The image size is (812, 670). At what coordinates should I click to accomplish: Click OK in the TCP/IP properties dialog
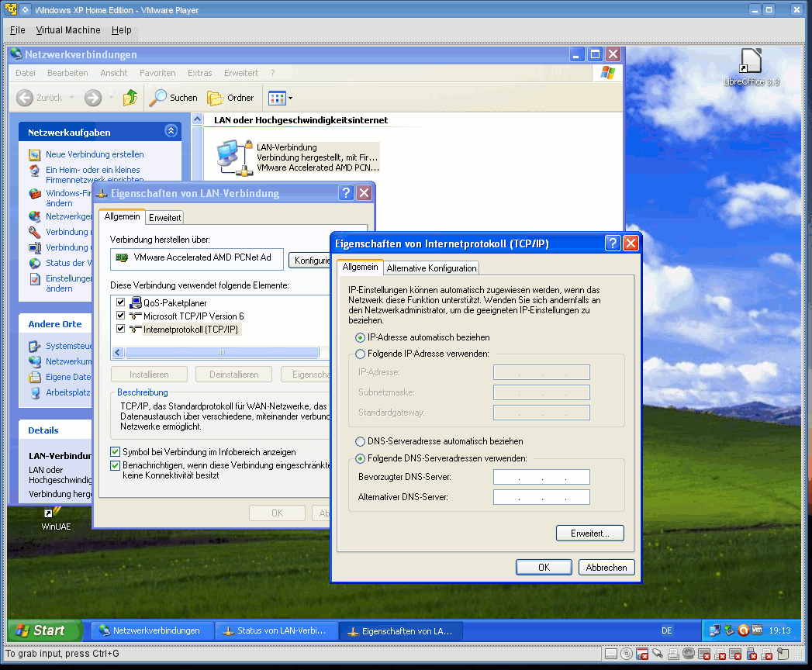point(544,567)
